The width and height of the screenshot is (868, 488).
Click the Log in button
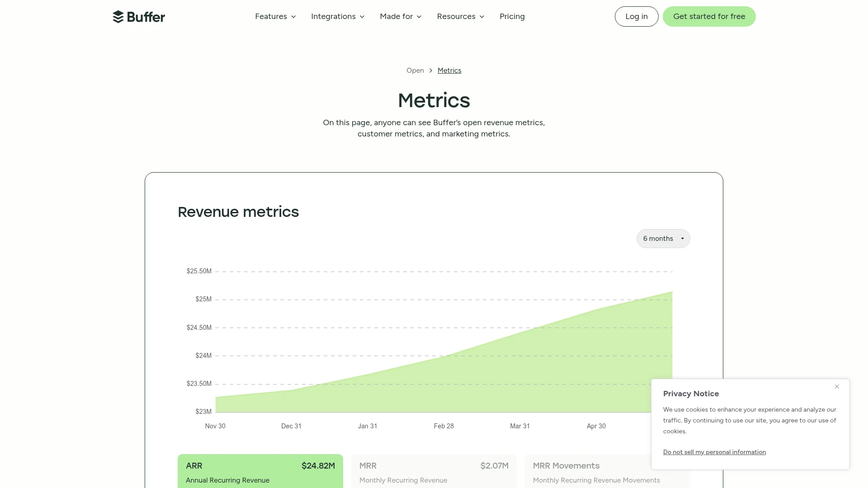637,17
